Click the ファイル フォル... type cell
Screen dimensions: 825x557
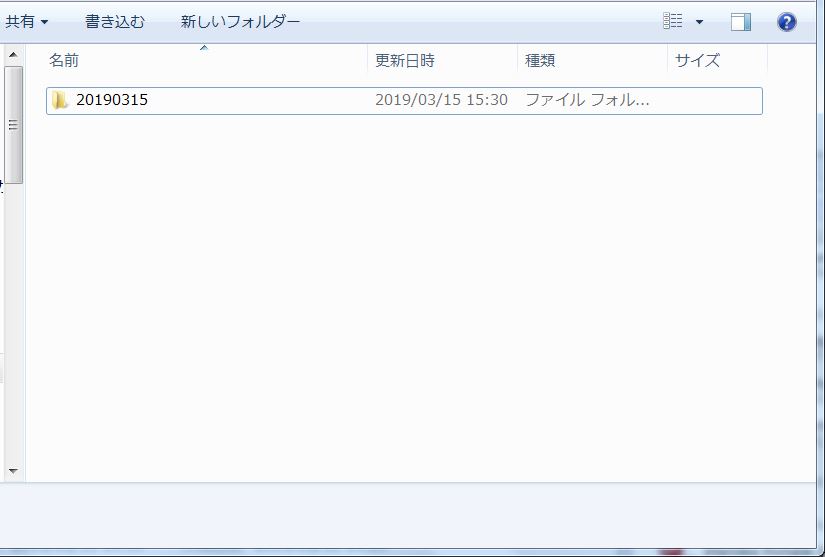[x=588, y=100]
